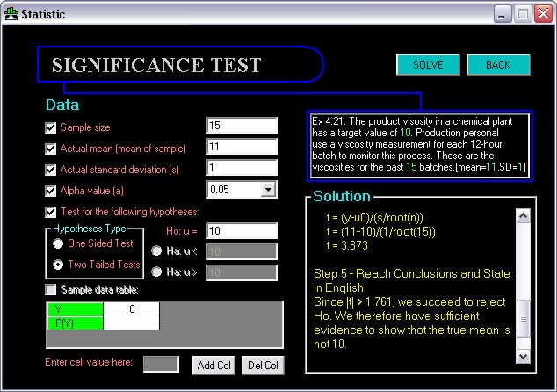Toggle the Sample size checkbox
The image size is (557, 392).
[x=51, y=128]
